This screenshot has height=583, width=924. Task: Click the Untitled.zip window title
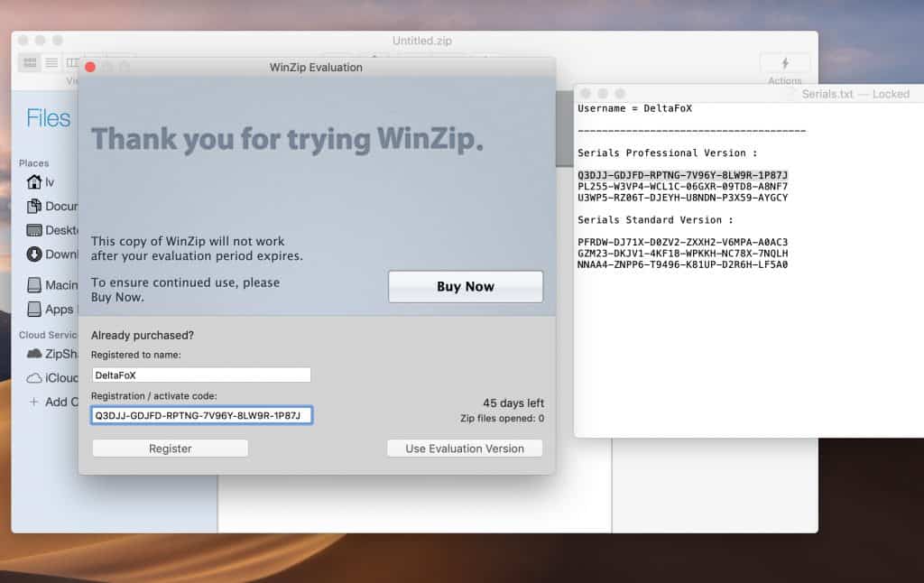[x=422, y=41]
